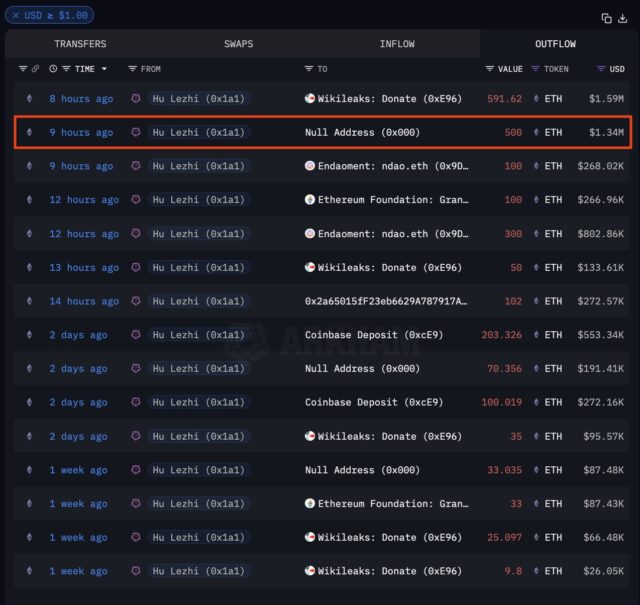Image resolution: width=640 pixels, height=605 pixels.
Task: Click the Ethereum chain icon in 8 hours ago row
Action: [29, 98]
